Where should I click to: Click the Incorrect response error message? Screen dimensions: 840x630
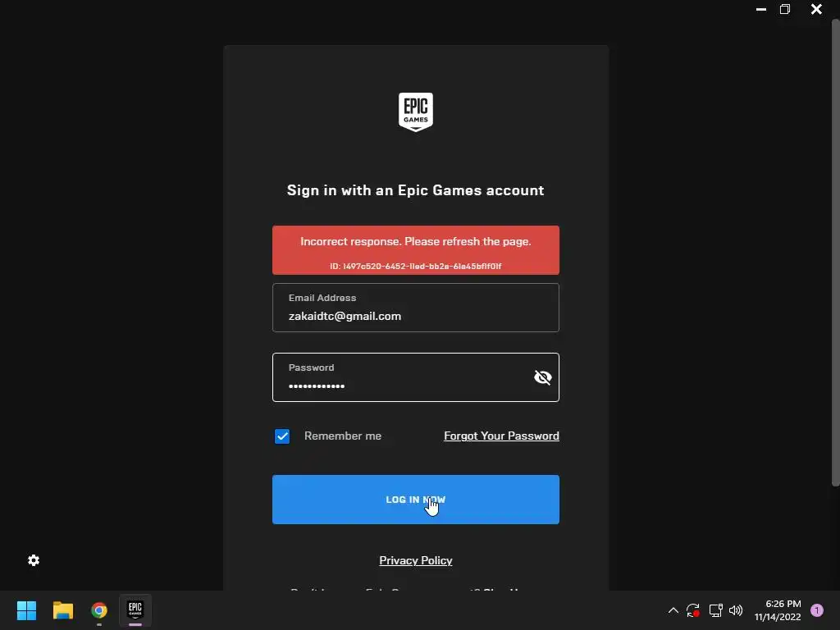(x=416, y=242)
